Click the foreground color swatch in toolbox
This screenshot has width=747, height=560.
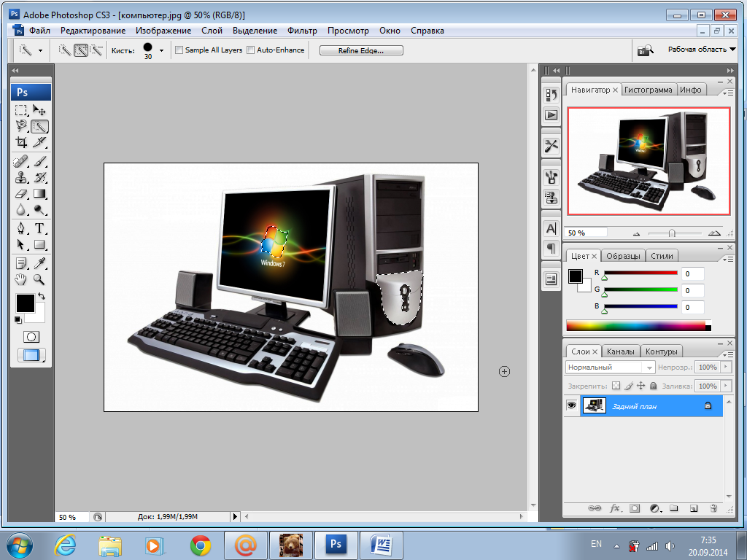pyautogui.click(x=26, y=303)
